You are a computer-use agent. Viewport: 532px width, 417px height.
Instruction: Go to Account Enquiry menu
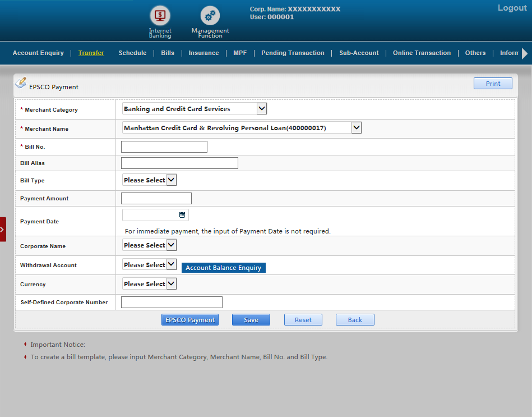[x=38, y=53]
